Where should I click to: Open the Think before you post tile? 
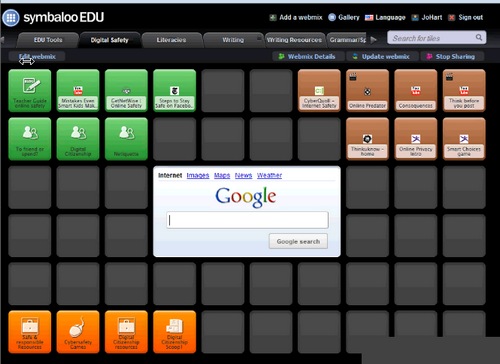click(x=464, y=90)
